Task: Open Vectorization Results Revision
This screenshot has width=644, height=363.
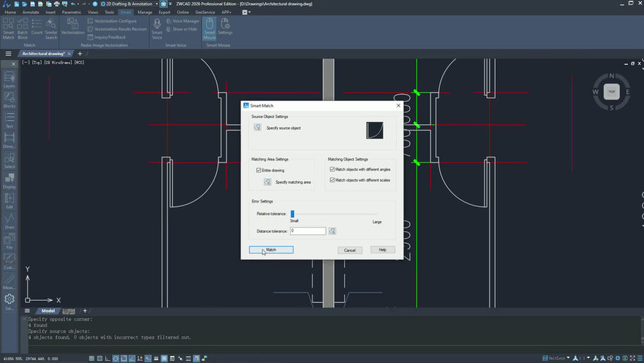Action: 117,29
